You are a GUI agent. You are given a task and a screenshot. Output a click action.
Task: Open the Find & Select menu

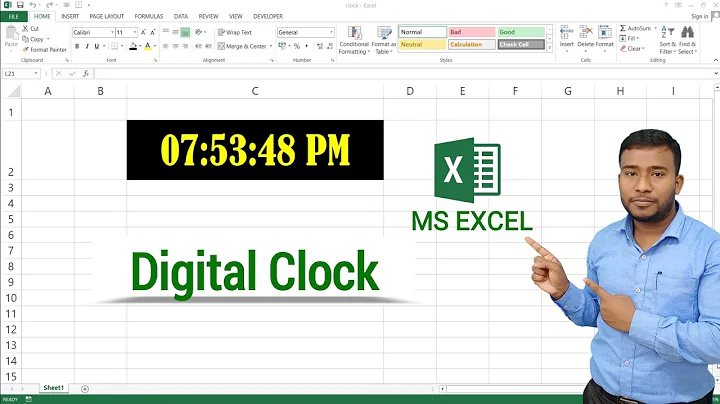(687, 40)
